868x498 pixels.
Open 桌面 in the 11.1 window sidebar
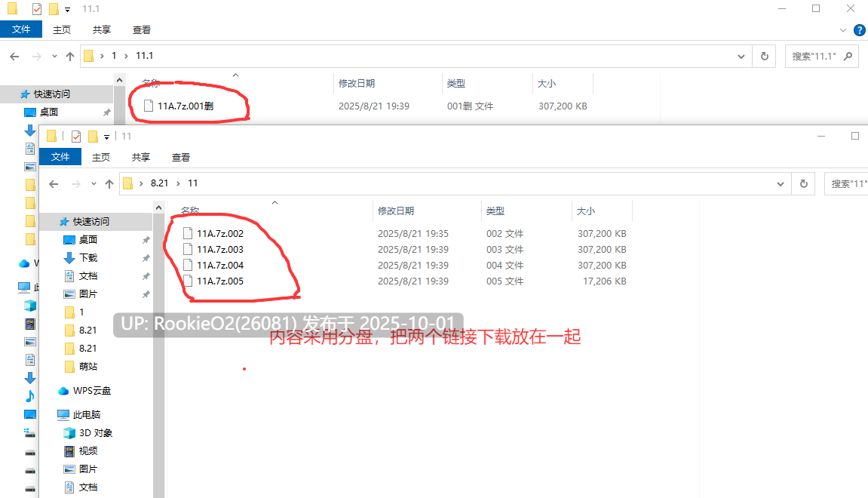49,112
